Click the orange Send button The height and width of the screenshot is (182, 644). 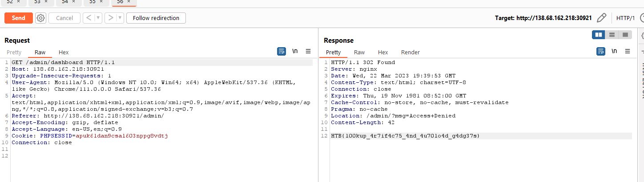pos(19,18)
